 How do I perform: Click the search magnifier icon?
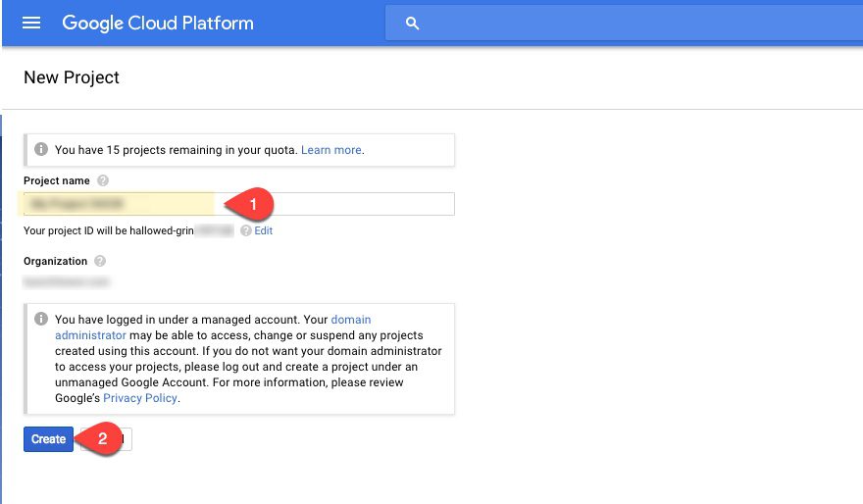412,24
